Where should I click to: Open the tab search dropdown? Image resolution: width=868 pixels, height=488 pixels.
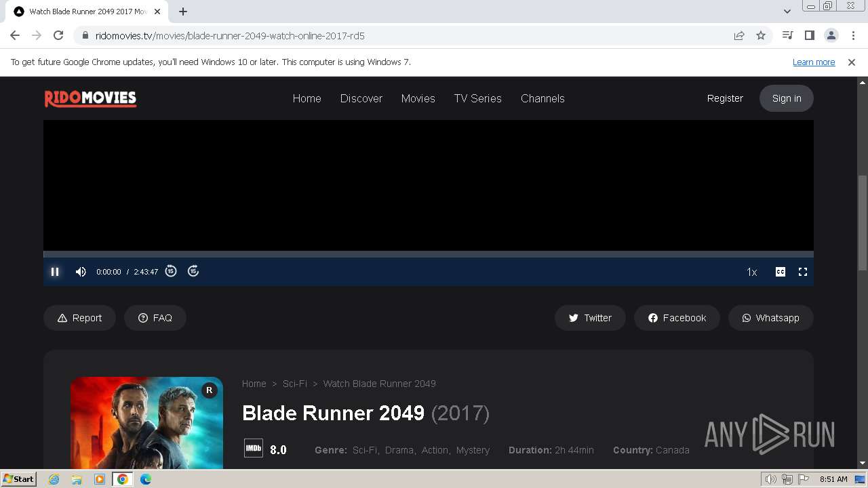point(787,12)
